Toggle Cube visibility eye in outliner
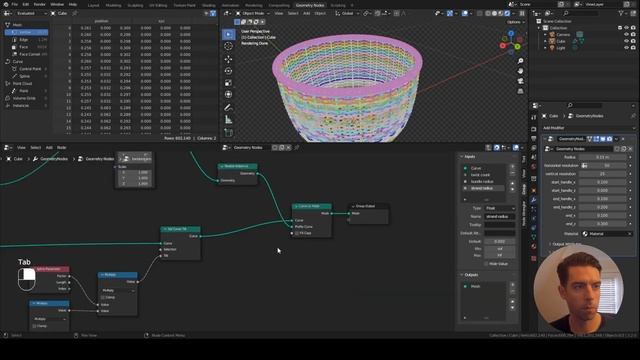 click(627, 41)
